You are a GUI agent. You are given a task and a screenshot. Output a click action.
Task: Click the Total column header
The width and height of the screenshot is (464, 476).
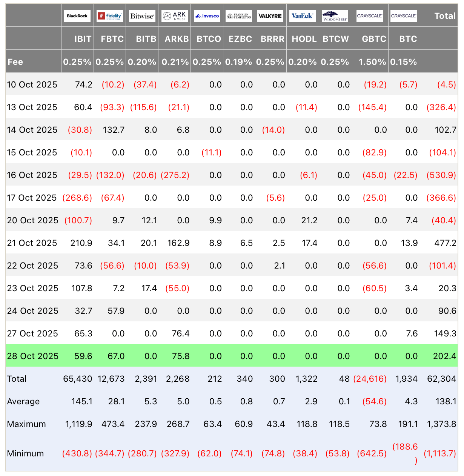(x=445, y=16)
